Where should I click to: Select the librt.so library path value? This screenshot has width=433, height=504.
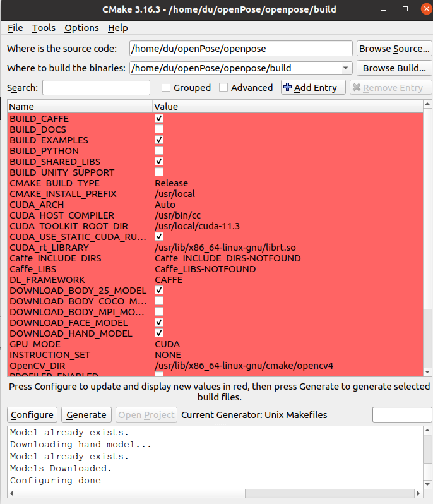point(225,248)
